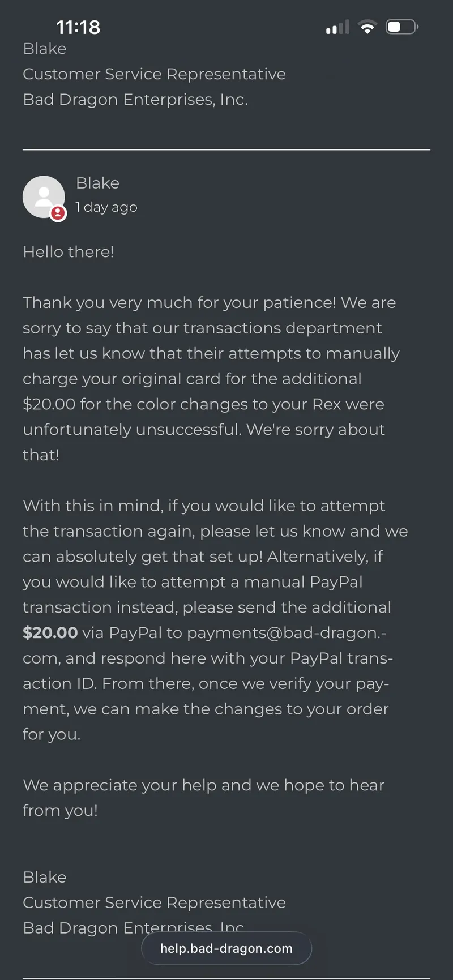Screen dimensions: 453x980
Task: Tap the cellular signal bars icon
Action: pyautogui.click(x=337, y=28)
